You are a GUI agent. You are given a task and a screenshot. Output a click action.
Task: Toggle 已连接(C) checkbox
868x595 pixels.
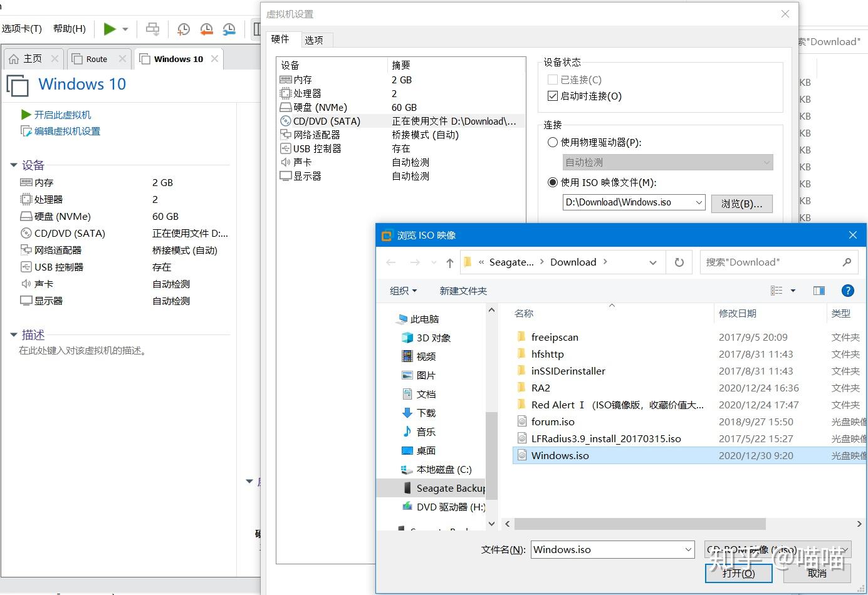552,80
